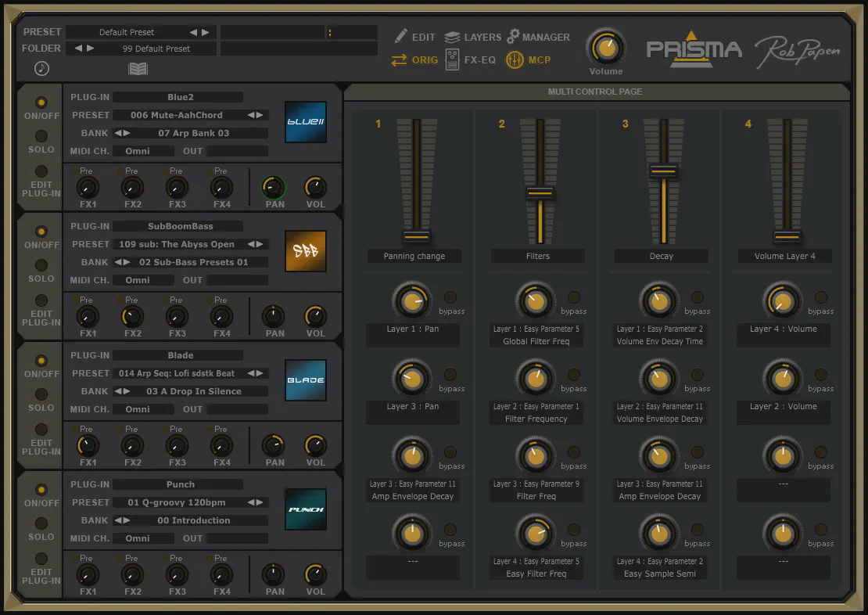Click the Punch plug-in logo
This screenshot has height=615, width=868.
[x=305, y=509]
